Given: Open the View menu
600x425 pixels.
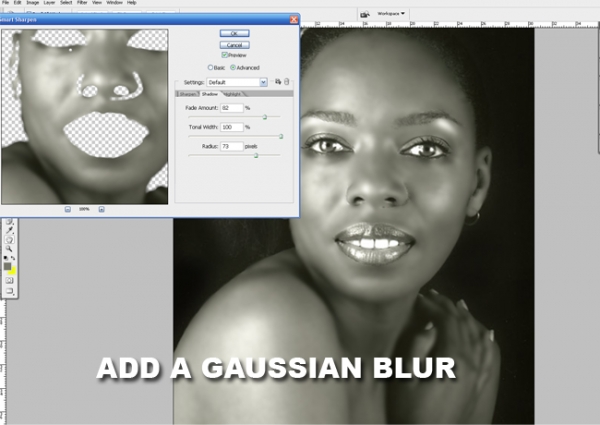Looking at the screenshot, I should pyautogui.click(x=97, y=2).
